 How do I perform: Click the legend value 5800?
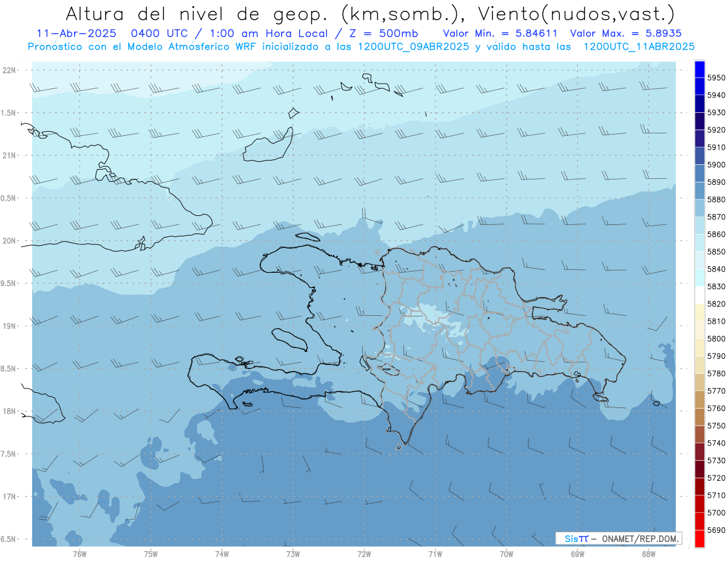coord(716,338)
